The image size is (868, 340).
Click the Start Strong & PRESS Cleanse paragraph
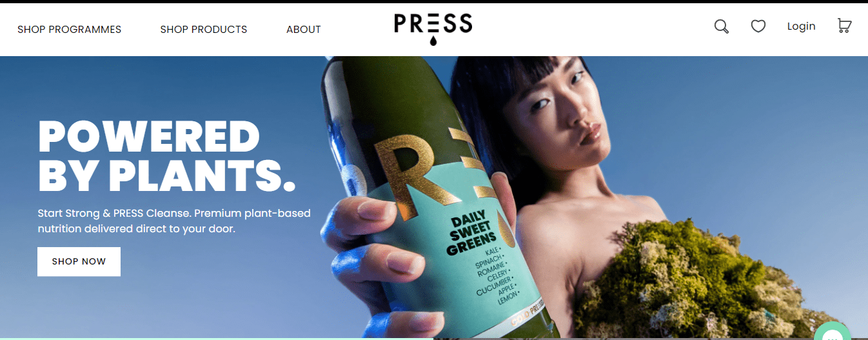click(174, 221)
